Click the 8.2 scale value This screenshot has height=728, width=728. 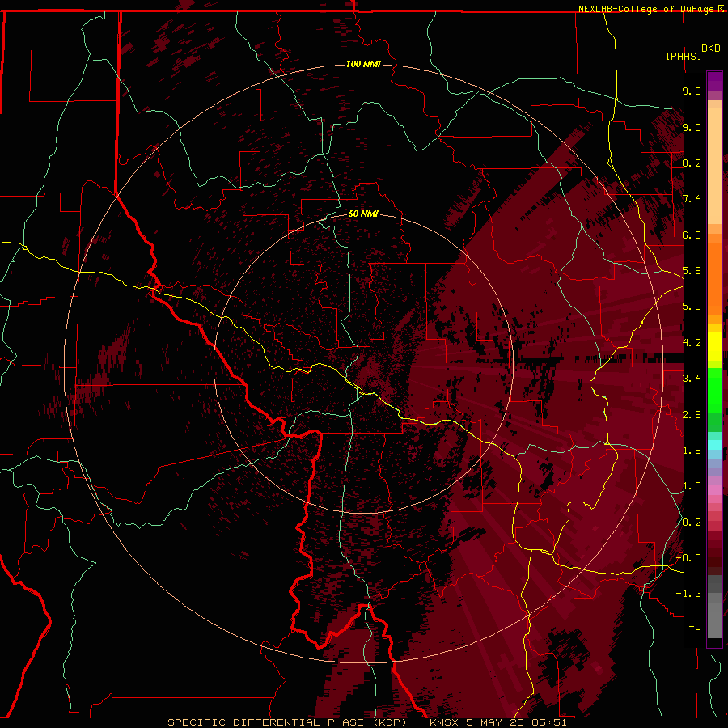click(x=692, y=163)
